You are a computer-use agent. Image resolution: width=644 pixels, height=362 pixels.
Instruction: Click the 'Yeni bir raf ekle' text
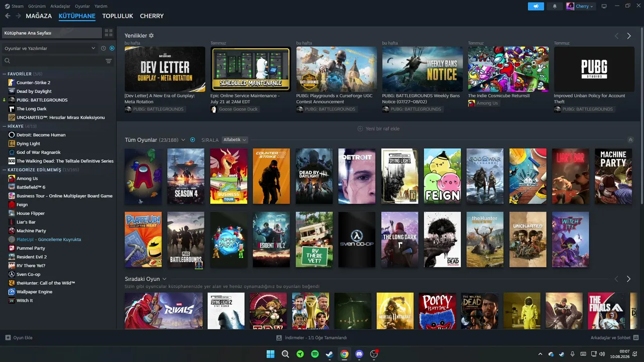tap(382, 129)
